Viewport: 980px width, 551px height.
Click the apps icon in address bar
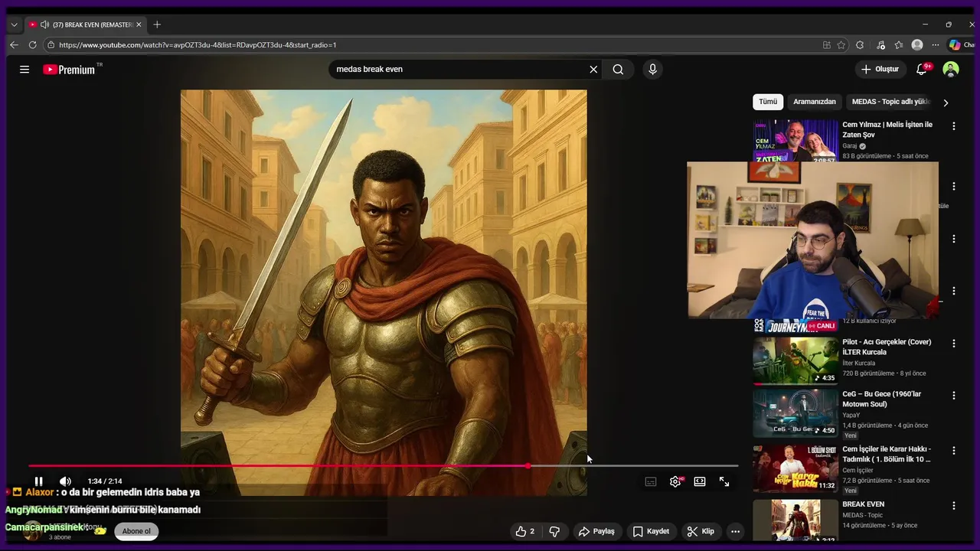[827, 45]
